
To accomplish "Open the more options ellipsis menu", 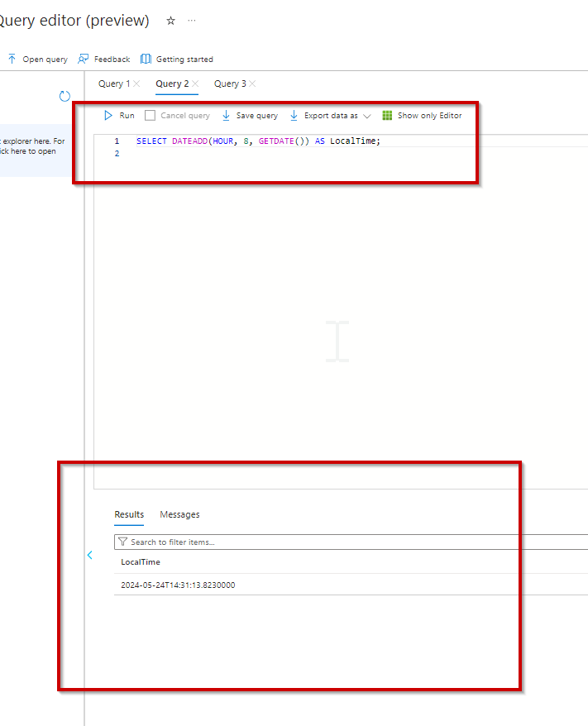I will (192, 21).
